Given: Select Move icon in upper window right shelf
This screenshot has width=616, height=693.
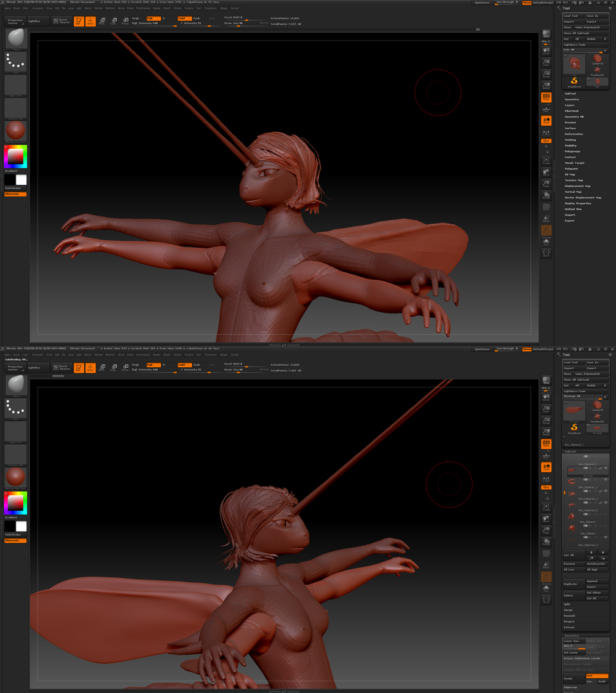Looking at the screenshot, I should [546, 172].
